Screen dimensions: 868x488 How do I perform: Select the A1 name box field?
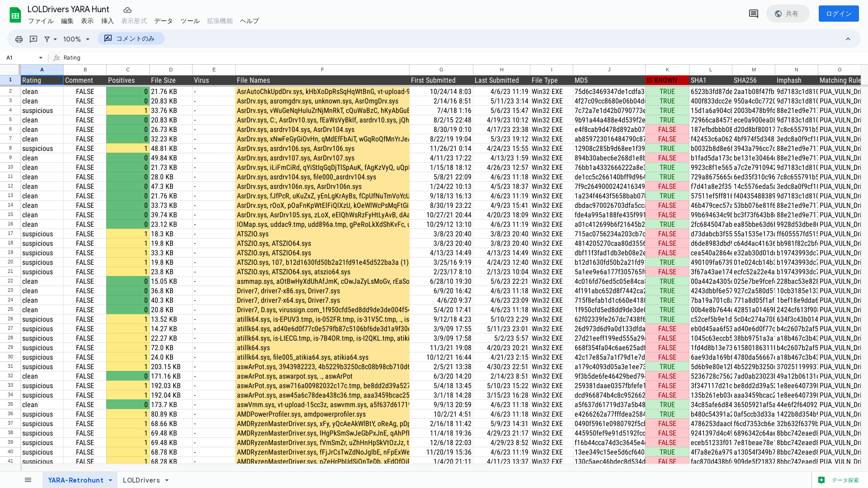20,58
